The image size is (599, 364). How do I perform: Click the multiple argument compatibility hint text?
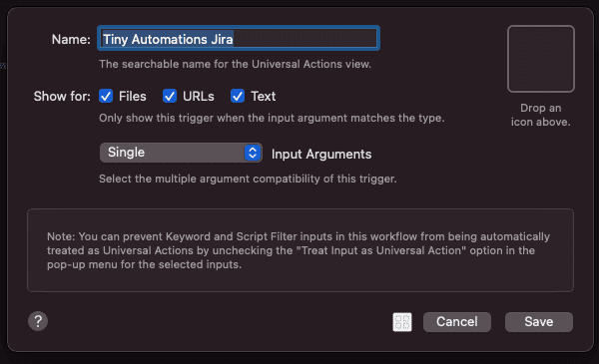[248, 179]
